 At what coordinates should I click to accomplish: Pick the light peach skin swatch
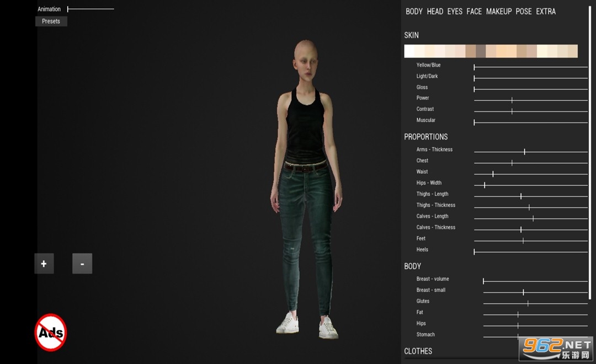pos(501,51)
